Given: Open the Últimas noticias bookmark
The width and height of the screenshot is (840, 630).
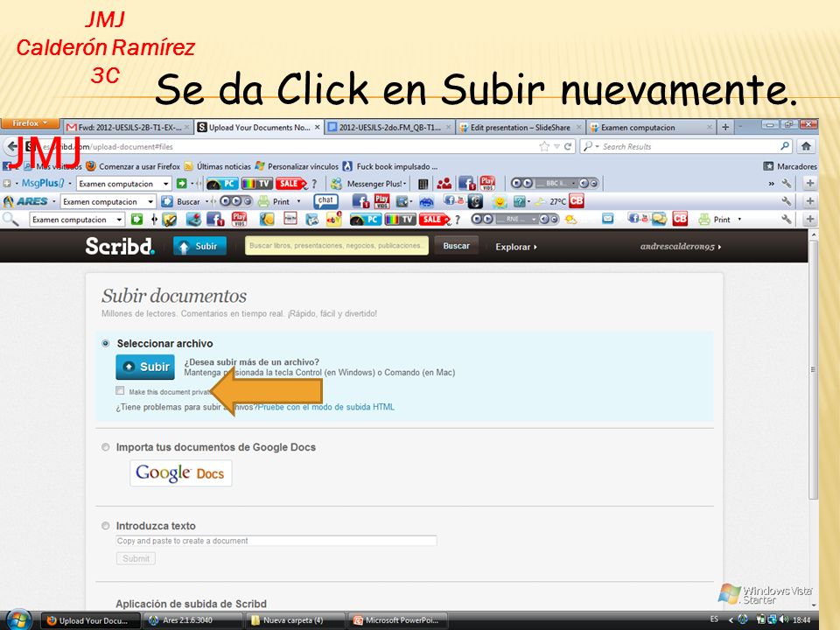Looking at the screenshot, I should (x=218, y=166).
